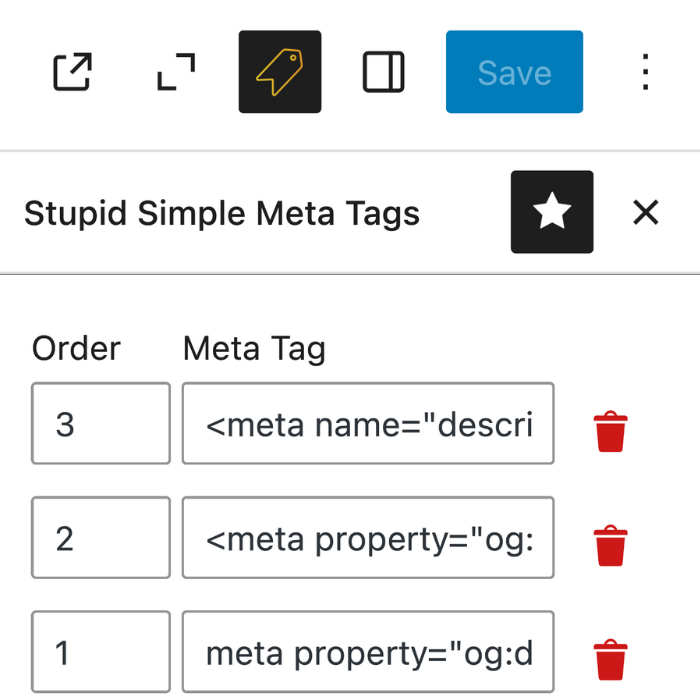
Task: Click the Meta Tag column label
Action: pos(254,348)
